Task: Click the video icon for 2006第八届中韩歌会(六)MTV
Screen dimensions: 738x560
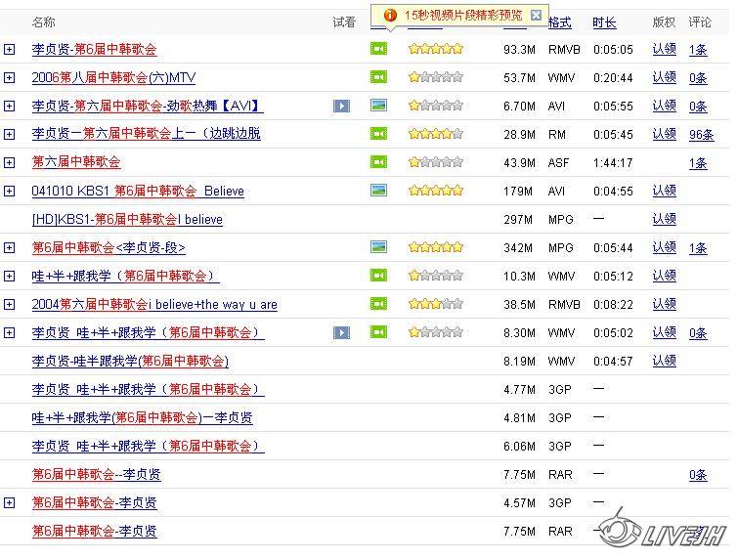Action: click(x=378, y=77)
